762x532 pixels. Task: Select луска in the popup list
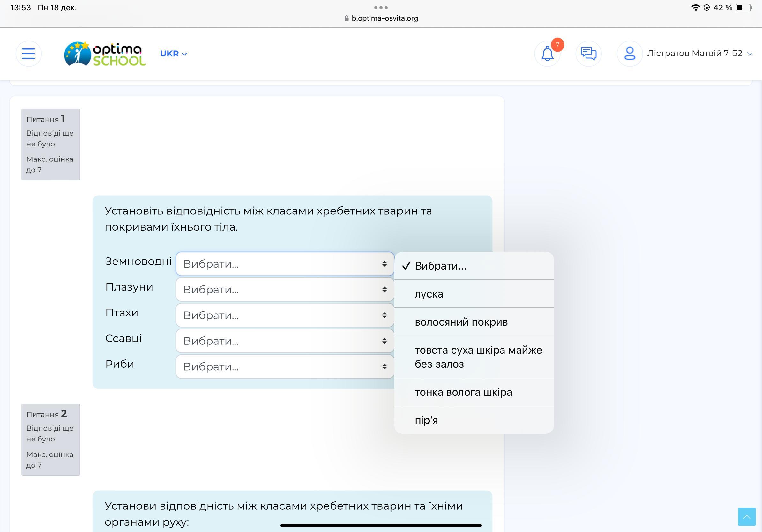point(474,294)
